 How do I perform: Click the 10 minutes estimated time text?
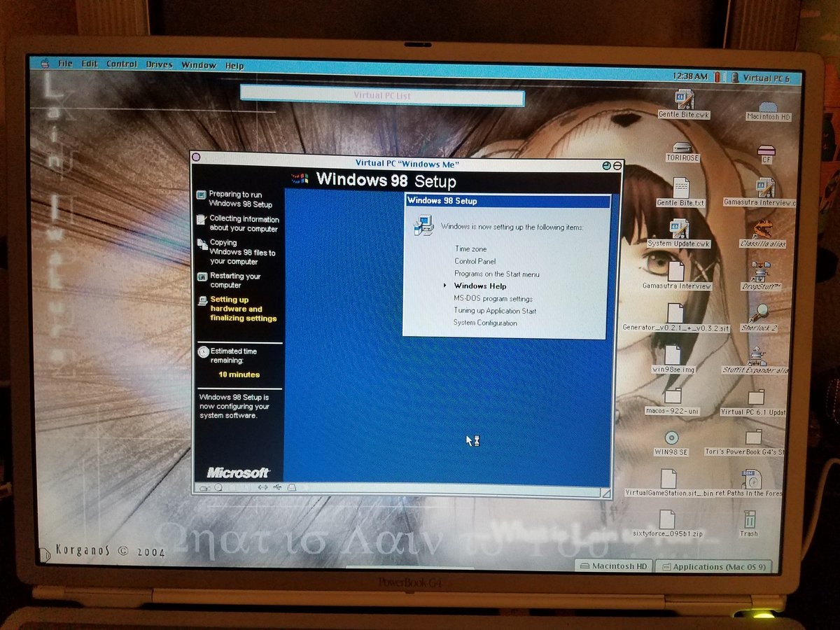click(x=239, y=374)
